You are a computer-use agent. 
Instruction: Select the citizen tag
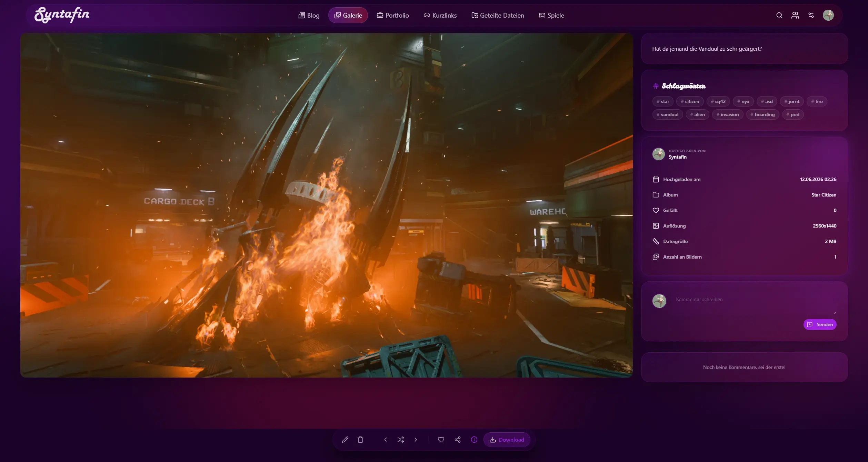tap(690, 101)
